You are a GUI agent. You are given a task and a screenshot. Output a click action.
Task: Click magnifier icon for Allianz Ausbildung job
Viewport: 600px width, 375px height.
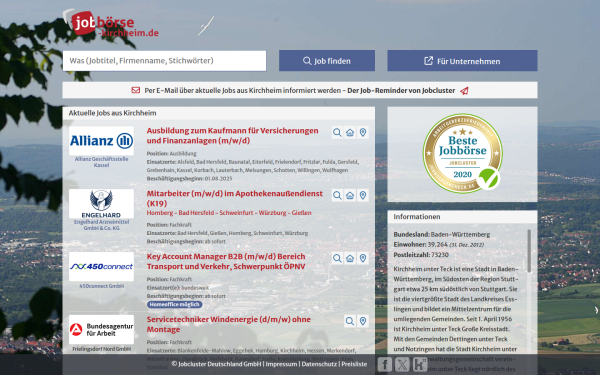337,132
